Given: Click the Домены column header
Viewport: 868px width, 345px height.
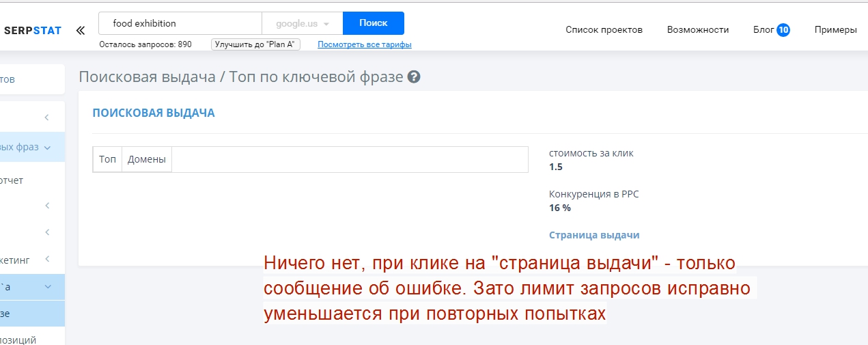Looking at the screenshot, I should point(147,159).
